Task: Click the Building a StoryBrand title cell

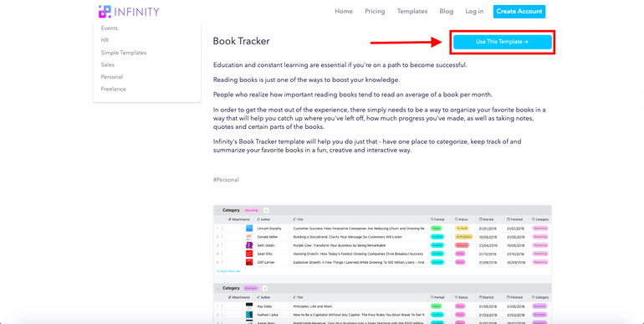Action: (347, 237)
